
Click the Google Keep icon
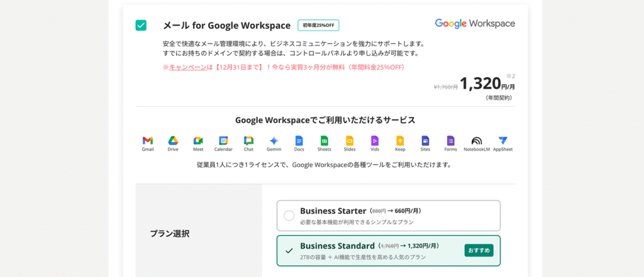pos(400,141)
